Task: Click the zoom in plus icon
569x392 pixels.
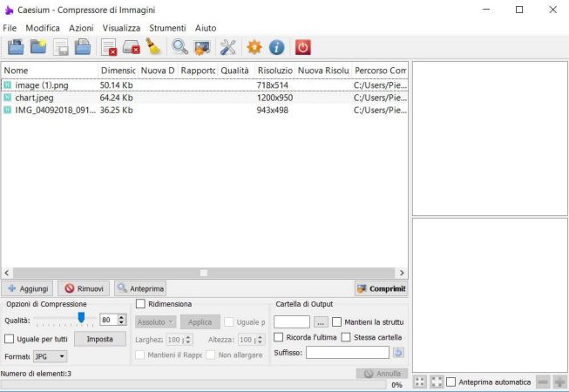Action: pos(560,382)
